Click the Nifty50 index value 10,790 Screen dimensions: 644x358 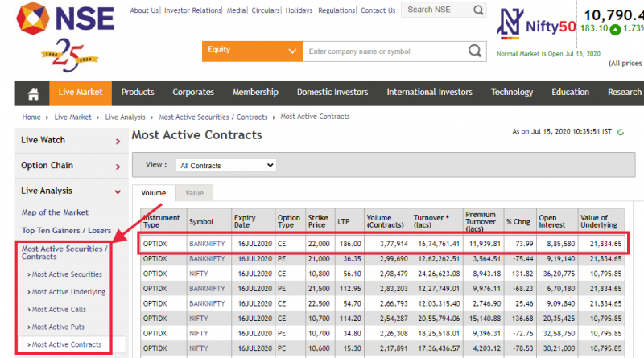click(x=613, y=15)
